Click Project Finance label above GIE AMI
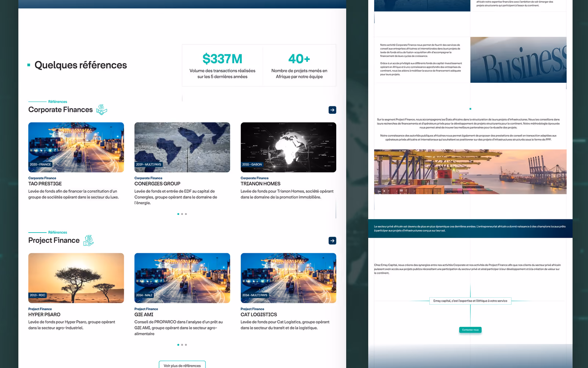588x368 pixels. 146,309
